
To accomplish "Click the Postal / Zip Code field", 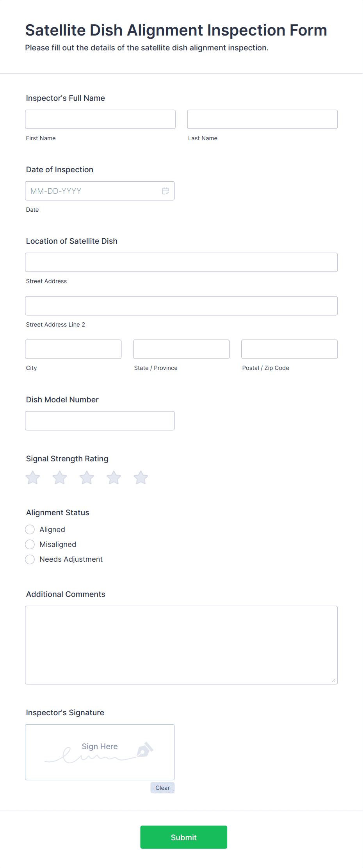I will pyautogui.click(x=290, y=349).
